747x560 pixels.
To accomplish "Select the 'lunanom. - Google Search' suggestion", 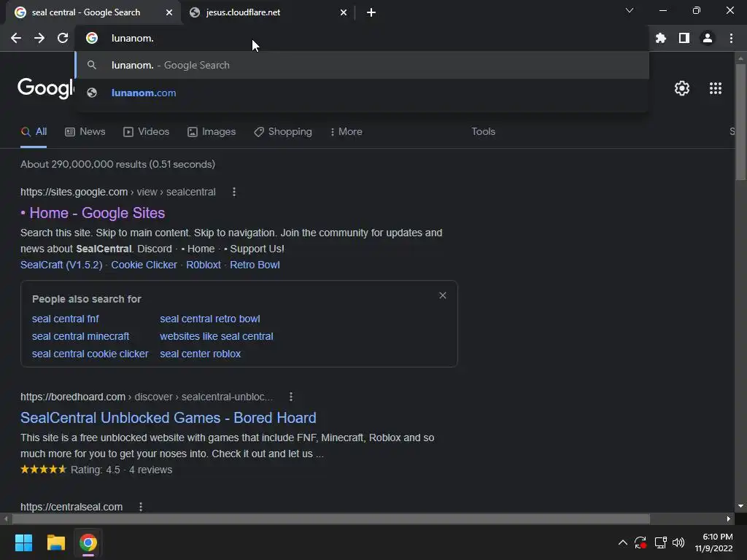I will tap(362, 65).
